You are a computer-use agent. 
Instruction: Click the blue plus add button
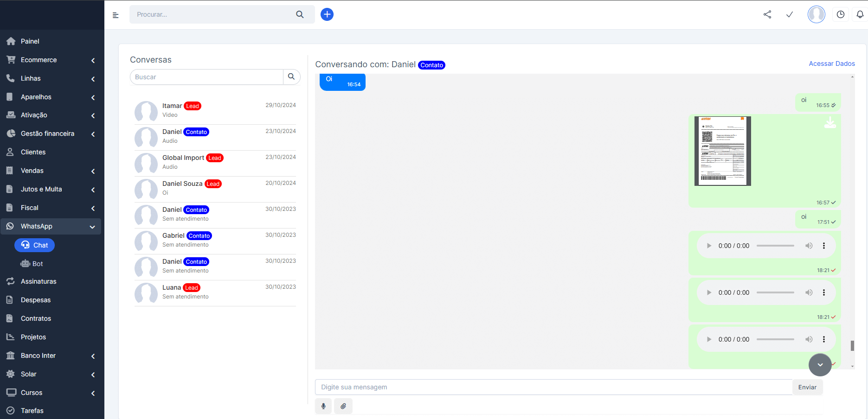pos(327,14)
